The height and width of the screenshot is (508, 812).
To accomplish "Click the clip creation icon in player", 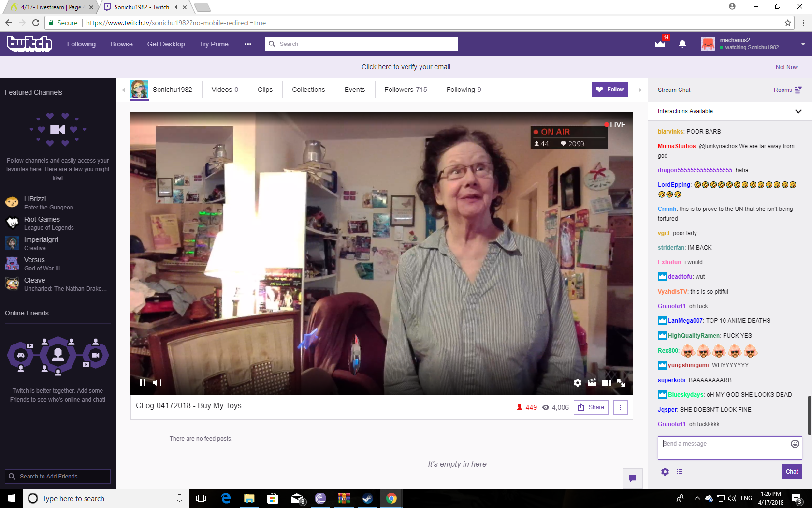I will point(592,383).
